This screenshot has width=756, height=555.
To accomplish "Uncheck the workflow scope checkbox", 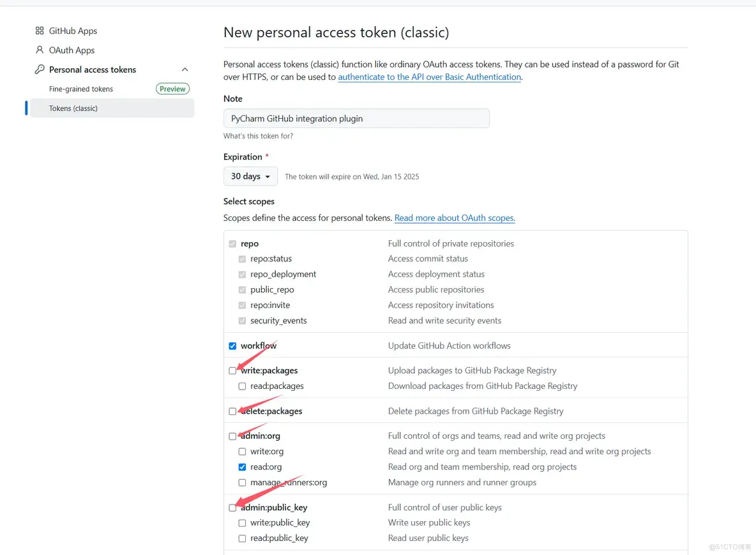I will 232,346.
